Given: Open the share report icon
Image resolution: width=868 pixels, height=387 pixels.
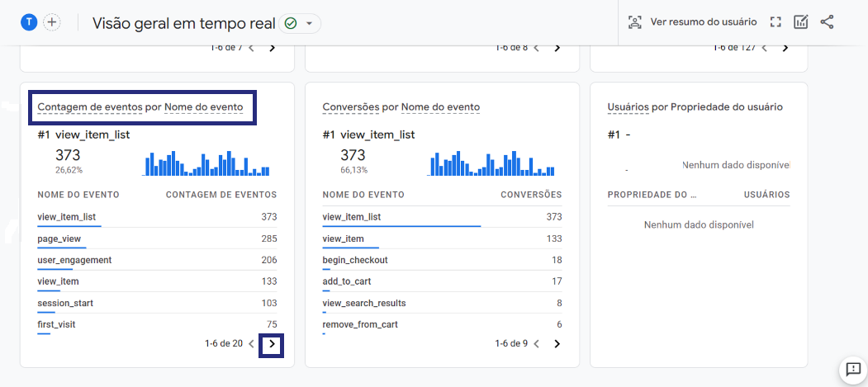Looking at the screenshot, I should [x=827, y=22].
